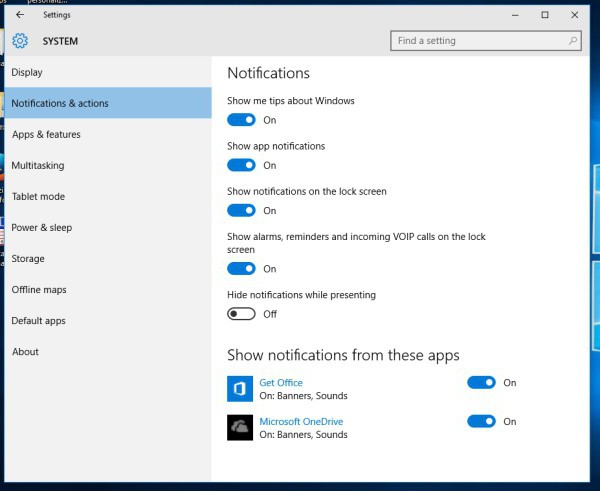
Task: Disable Microsoft OneDrive notifications toggle
Action: (x=481, y=421)
